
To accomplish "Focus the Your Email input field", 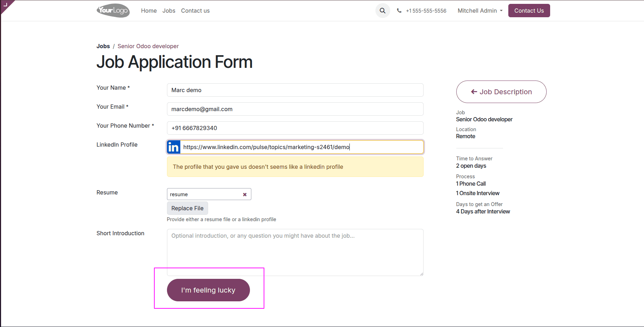I will [x=295, y=109].
